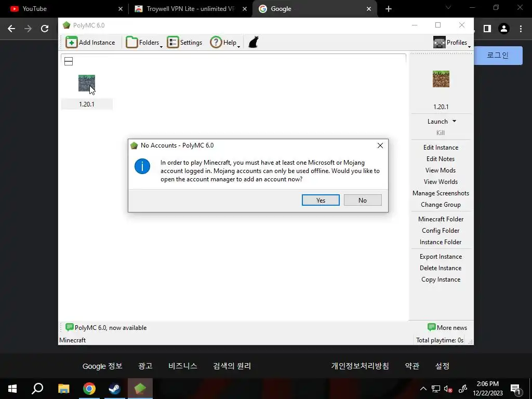This screenshot has height=399, width=532.
Task: Click the network tray icon
Action: coord(436,389)
